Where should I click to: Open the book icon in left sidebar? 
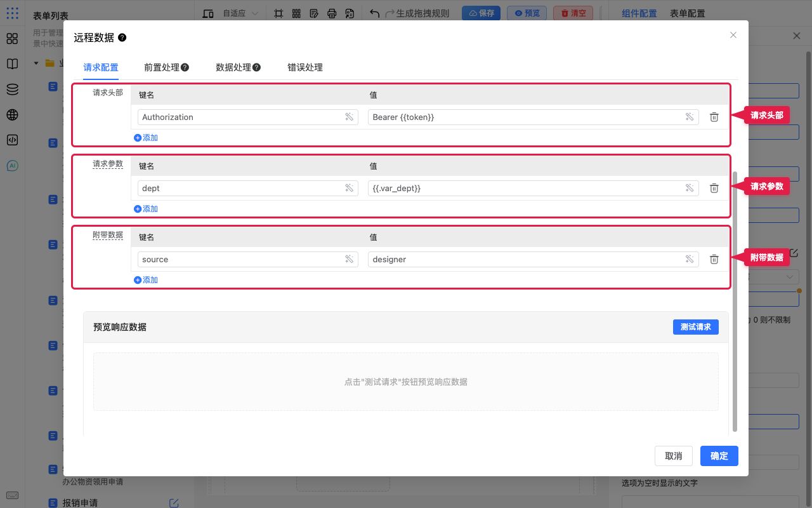pos(12,64)
